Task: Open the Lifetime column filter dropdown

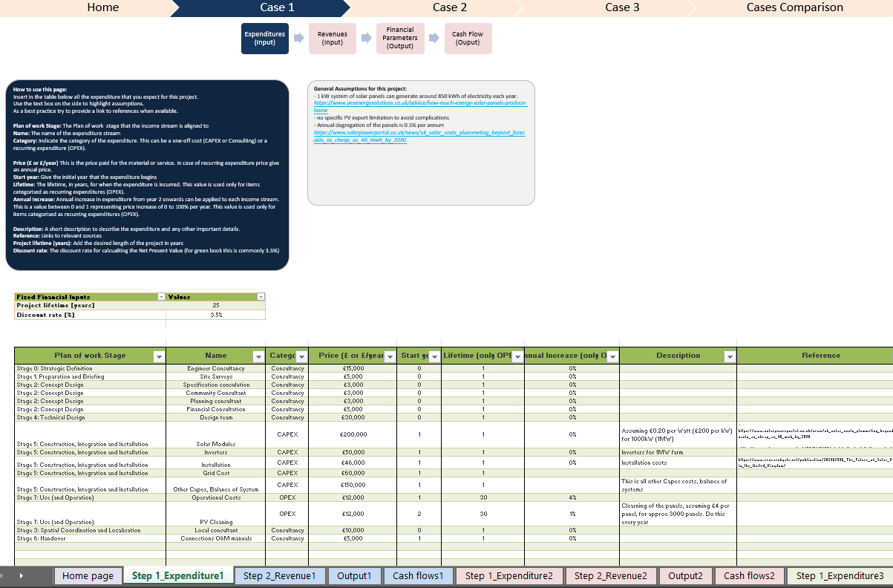Action: 517,356
